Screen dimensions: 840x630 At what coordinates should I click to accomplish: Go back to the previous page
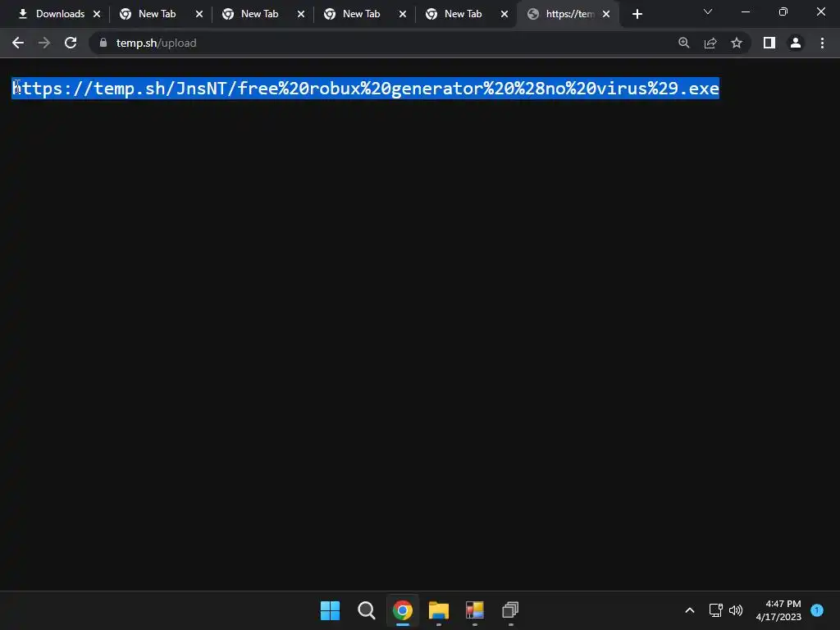[18, 43]
